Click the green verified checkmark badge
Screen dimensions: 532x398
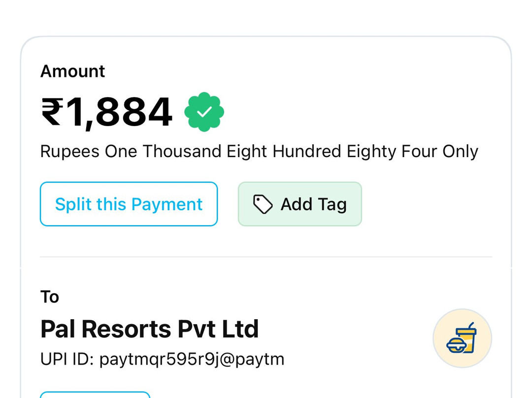tap(204, 112)
